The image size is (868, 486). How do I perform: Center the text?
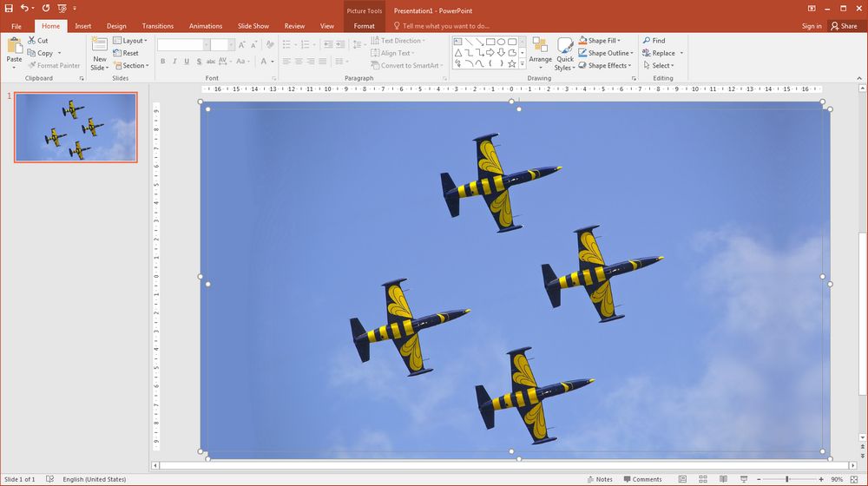[299, 62]
